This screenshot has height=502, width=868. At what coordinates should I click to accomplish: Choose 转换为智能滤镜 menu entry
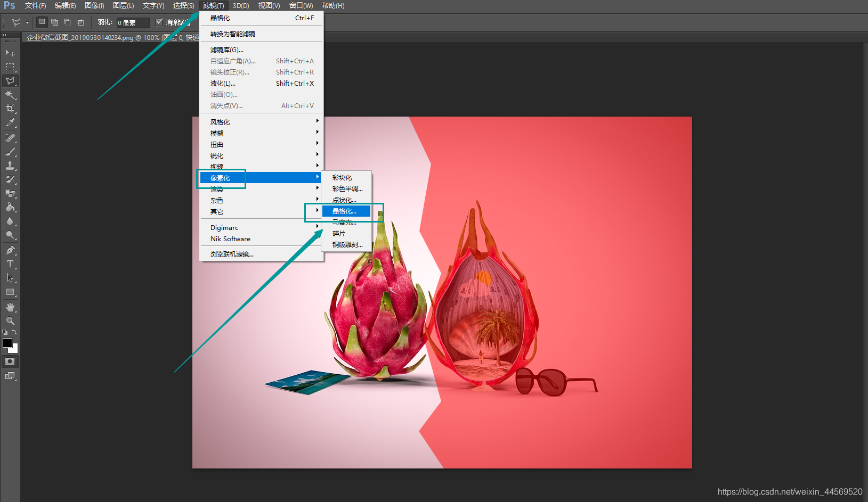click(x=261, y=34)
